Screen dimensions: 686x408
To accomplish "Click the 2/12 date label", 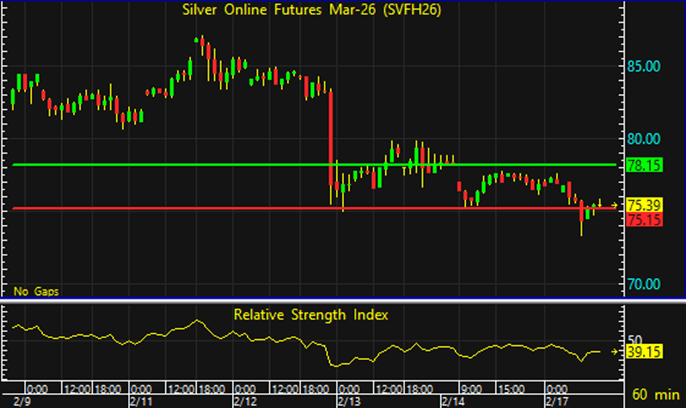I will (x=246, y=400).
